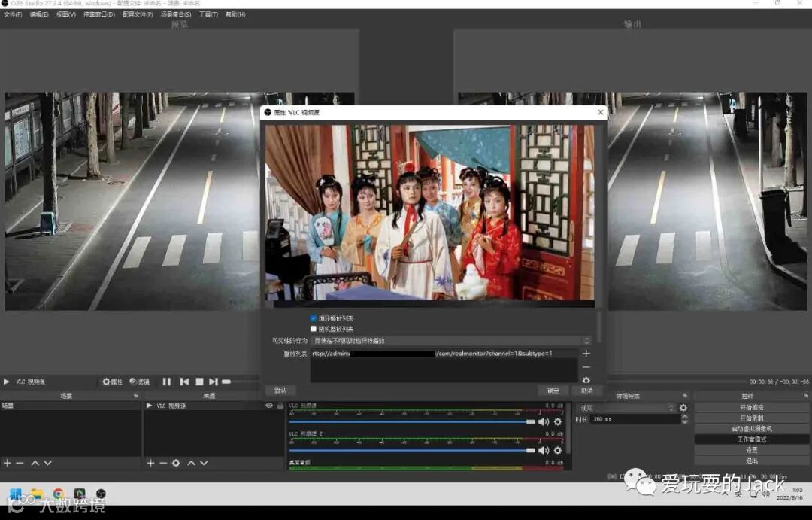
Task: Open settings gear for VLC 视频源 2 channel
Action: (x=558, y=450)
